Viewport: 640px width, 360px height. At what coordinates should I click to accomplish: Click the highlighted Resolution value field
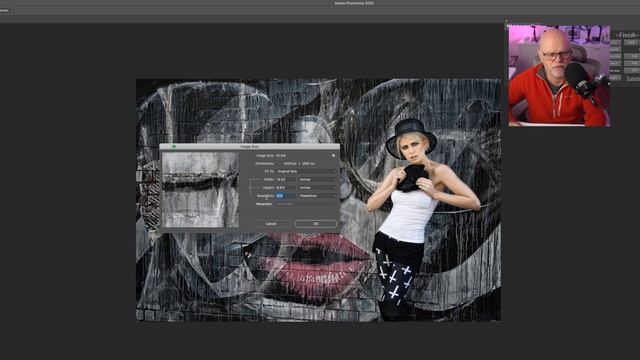[x=286, y=196]
